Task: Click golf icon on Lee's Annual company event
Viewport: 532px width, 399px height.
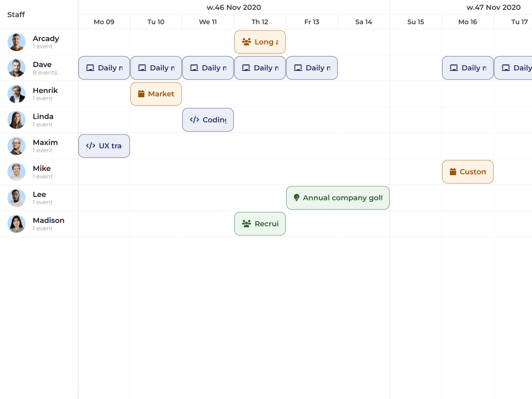Action: pyautogui.click(x=297, y=198)
